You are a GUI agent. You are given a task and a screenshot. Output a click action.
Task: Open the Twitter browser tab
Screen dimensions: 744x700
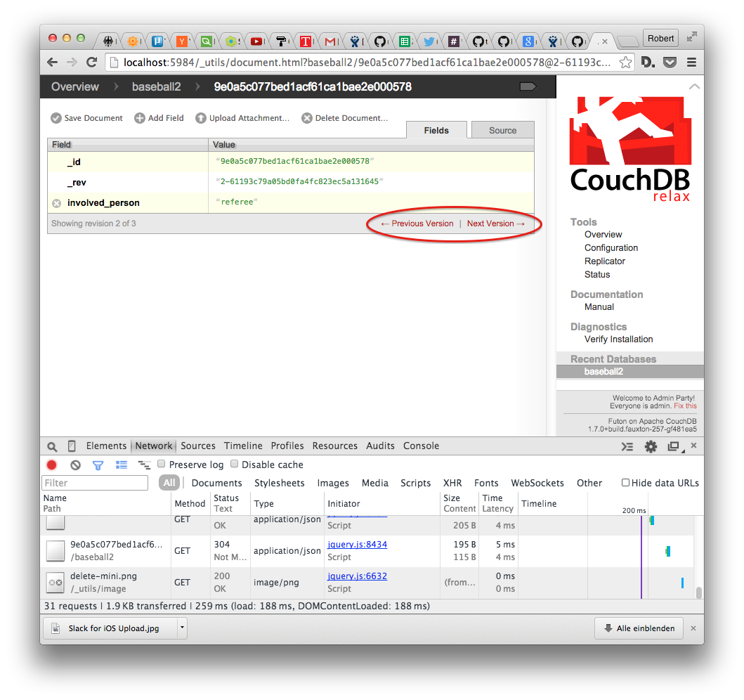tap(429, 41)
